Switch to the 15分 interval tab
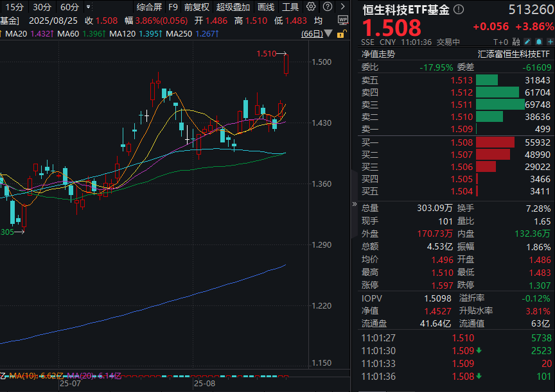Screen dimensions: 555x392 pyautogui.click(x=15, y=7)
